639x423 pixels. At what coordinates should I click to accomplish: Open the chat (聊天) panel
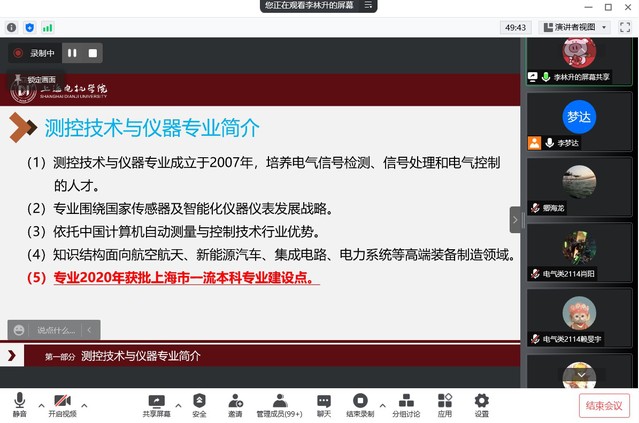click(x=324, y=404)
